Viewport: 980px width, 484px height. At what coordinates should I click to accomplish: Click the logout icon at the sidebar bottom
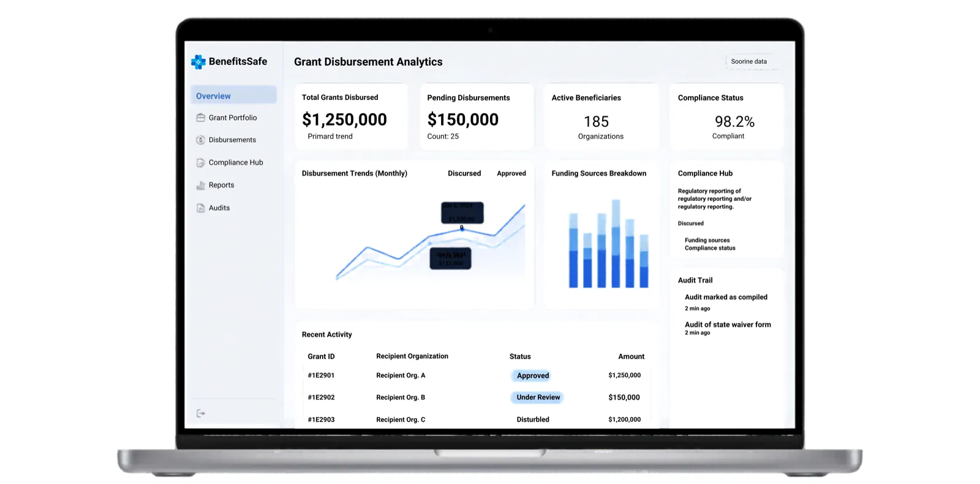pyautogui.click(x=200, y=414)
